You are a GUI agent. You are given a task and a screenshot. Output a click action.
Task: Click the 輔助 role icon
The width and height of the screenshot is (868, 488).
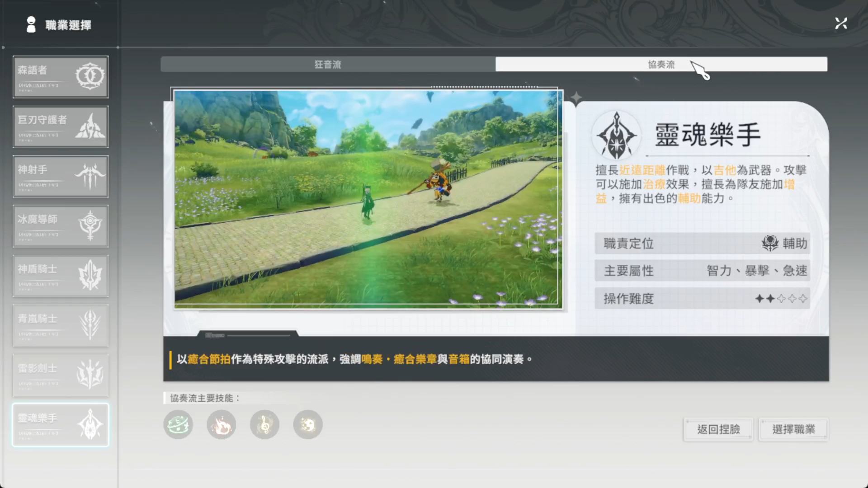770,244
